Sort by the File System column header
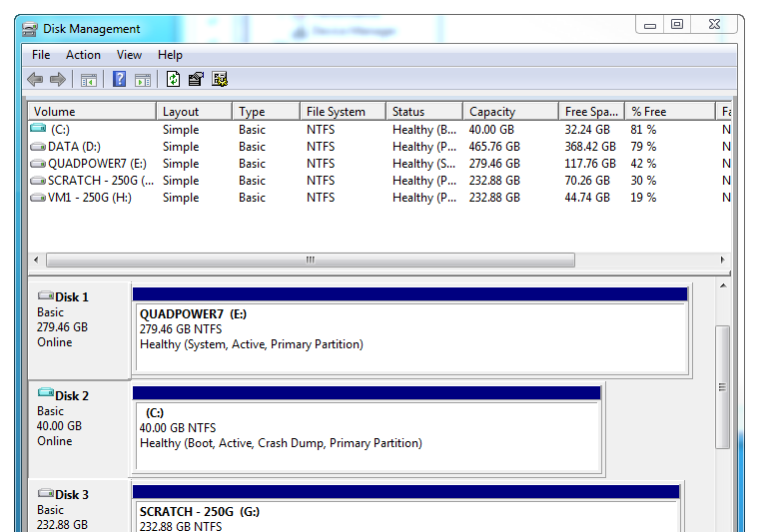Viewport: 763px width, 532px height. click(x=344, y=112)
